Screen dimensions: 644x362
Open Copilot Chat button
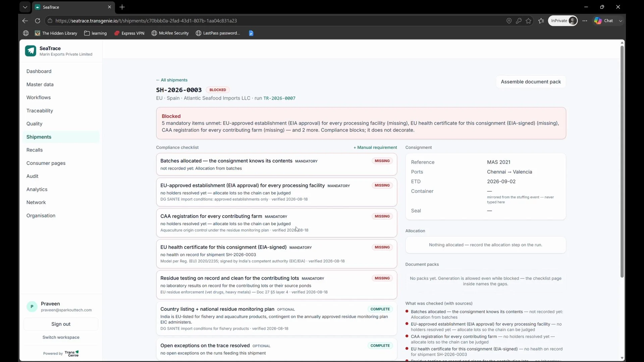(604, 21)
